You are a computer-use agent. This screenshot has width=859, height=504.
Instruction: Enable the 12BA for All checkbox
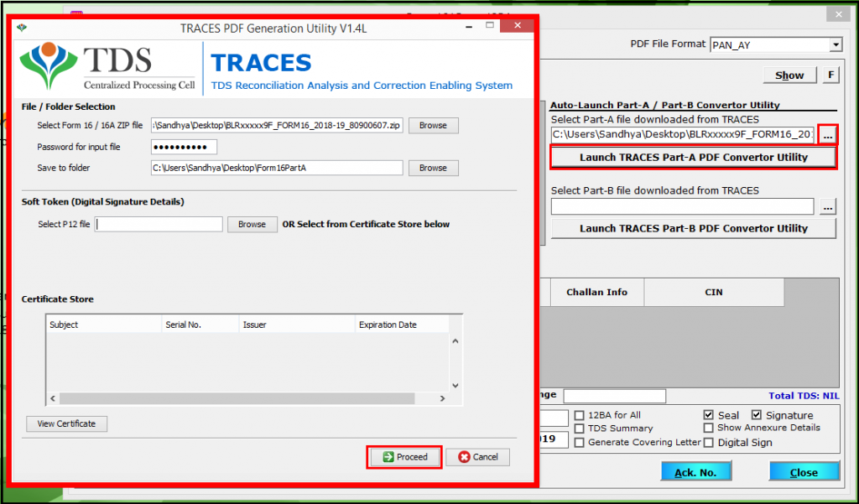click(580, 416)
